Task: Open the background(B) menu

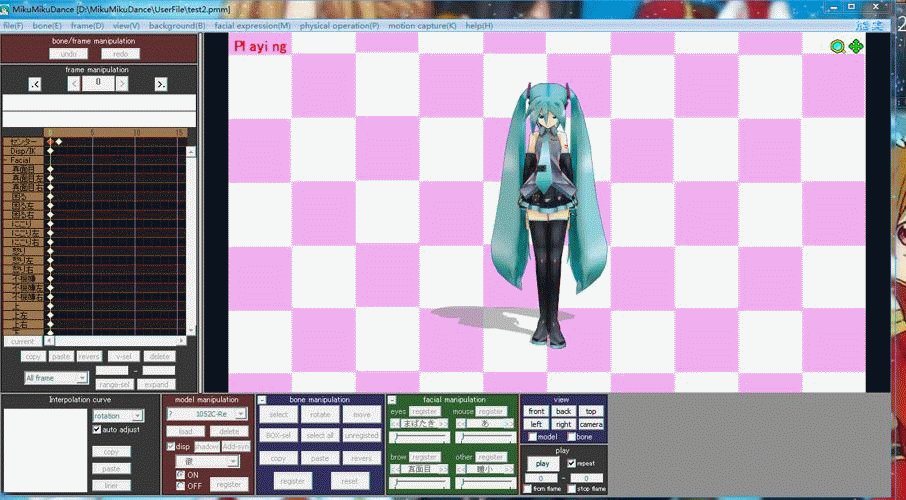Action: (177, 26)
